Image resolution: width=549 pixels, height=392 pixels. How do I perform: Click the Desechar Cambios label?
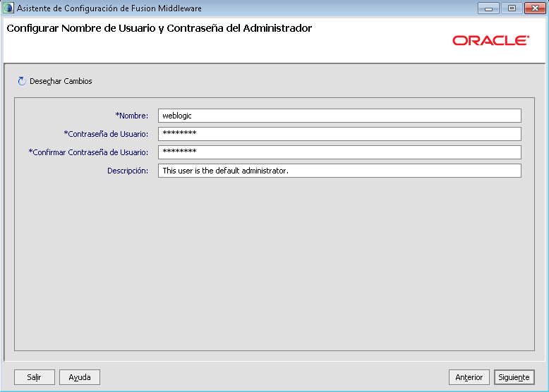point(61,81)
